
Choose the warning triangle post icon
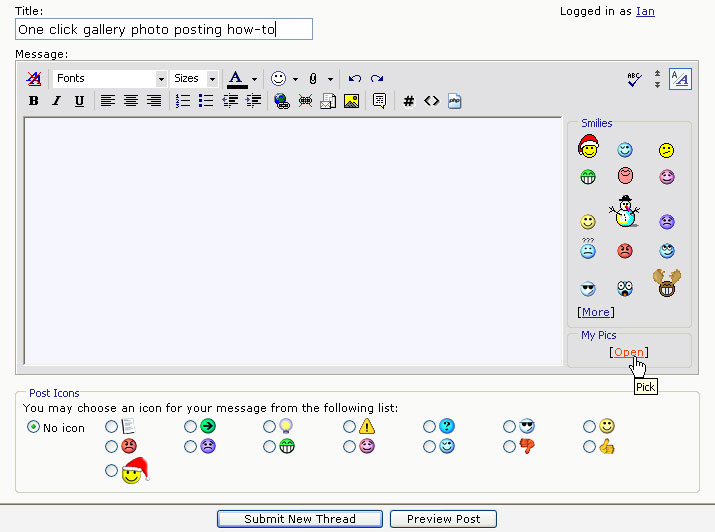click(x=349, y=427)
